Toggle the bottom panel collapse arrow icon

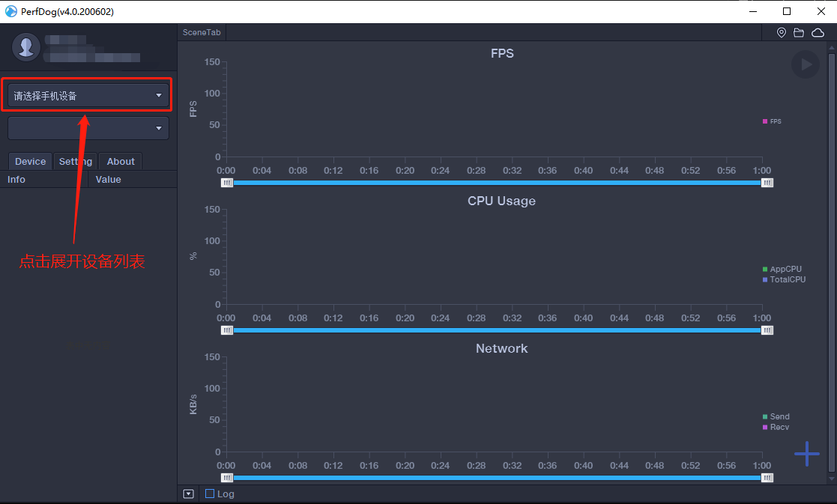[188, 494]
